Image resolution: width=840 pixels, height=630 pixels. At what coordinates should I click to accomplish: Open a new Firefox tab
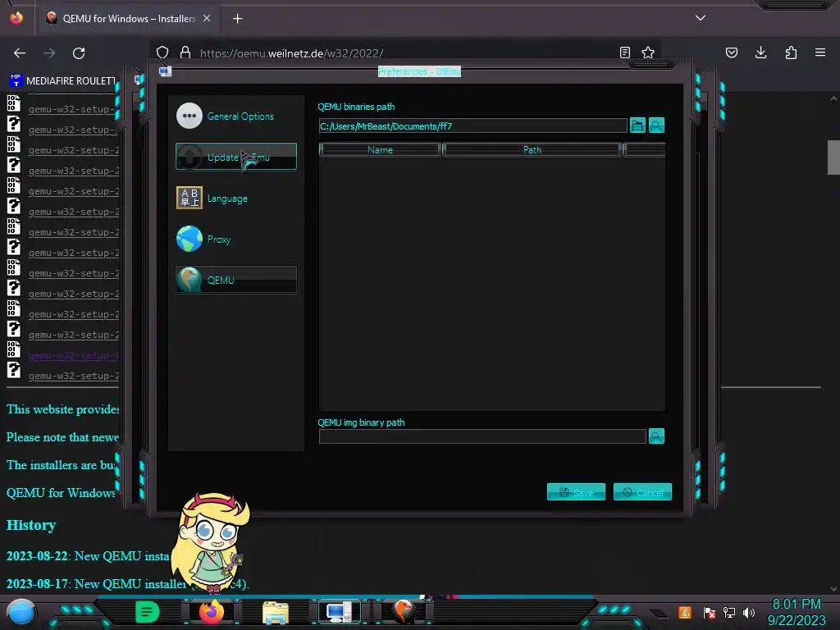[x=237, y=19]
